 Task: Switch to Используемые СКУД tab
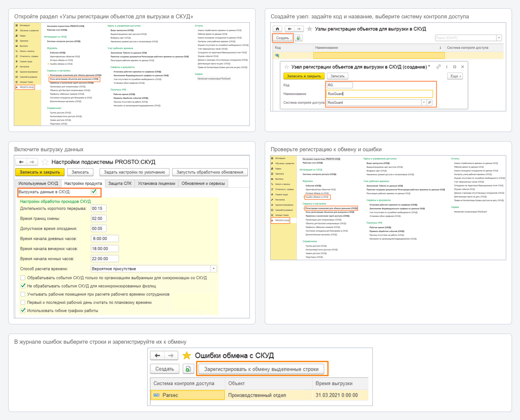point(38,183)
